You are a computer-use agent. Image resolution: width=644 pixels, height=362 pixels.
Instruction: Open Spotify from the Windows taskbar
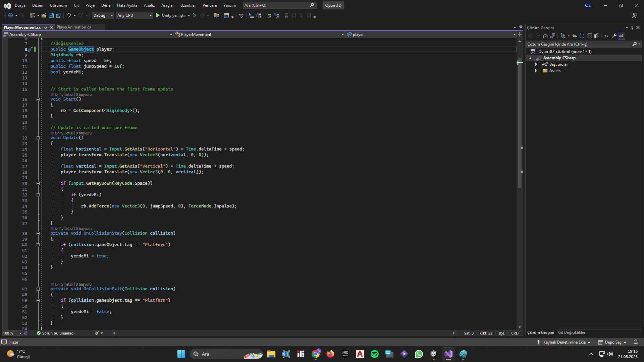[374, 354]
